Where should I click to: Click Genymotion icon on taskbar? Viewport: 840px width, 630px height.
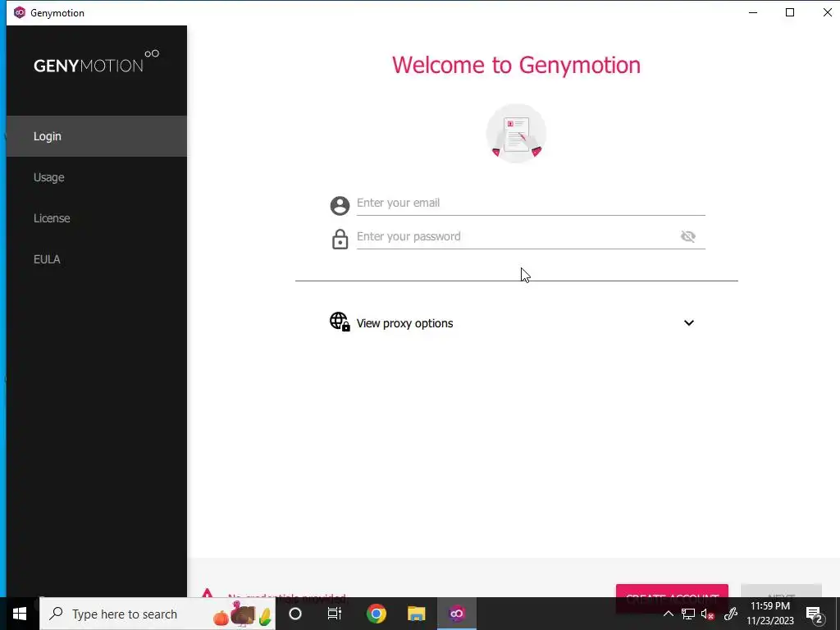tap(457, 614)
